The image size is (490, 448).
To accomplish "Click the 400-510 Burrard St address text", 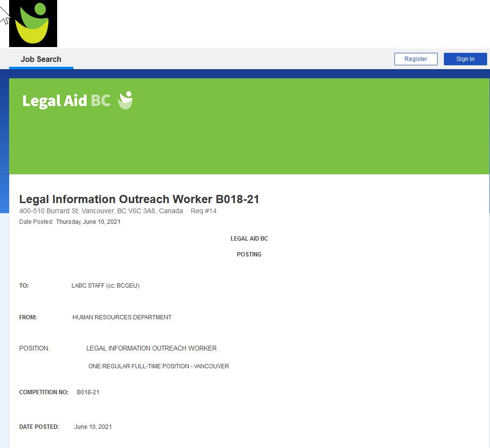I will [101, 211].
